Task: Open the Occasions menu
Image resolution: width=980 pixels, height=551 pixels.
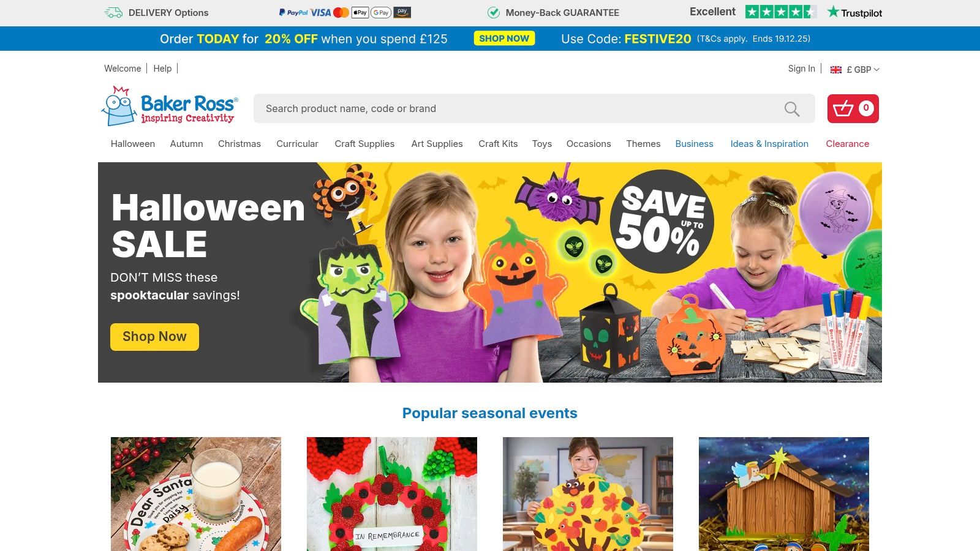Action: (x=589, y=144)
